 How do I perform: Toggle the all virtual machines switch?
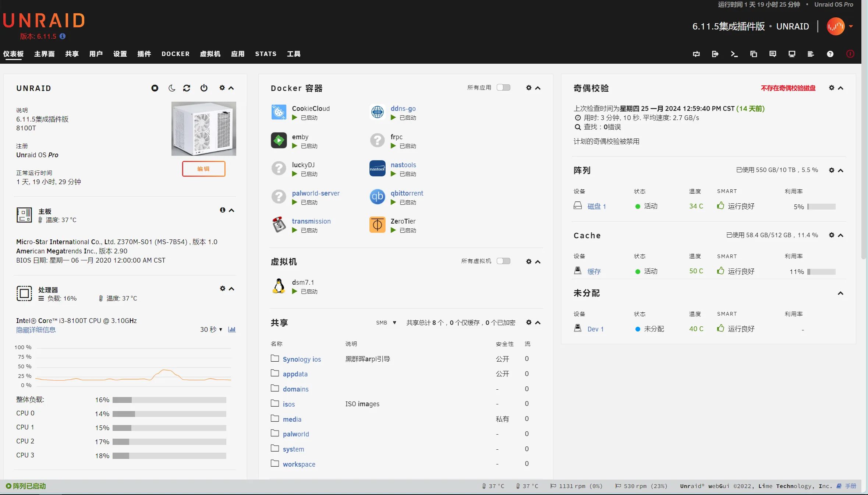(x=503, y=261)
